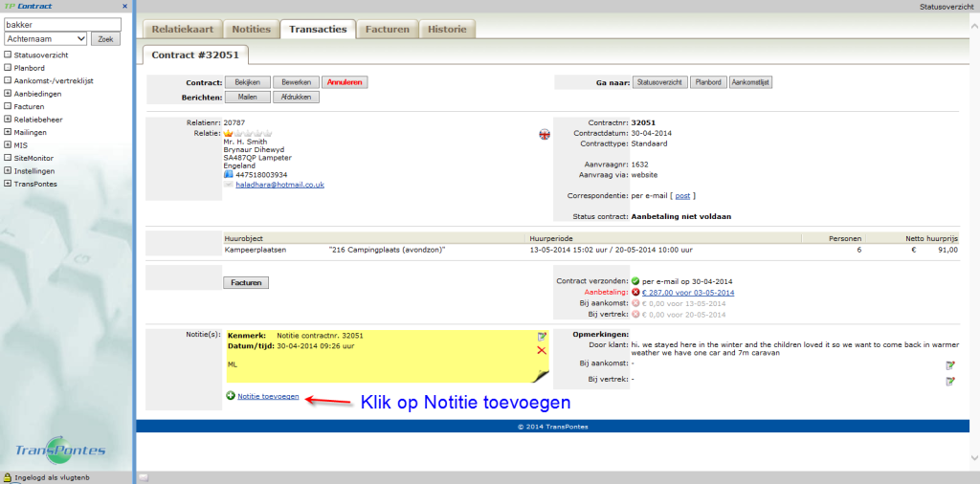The height and width of the screenshot is (484, 980).
Task: Click the edit icon on the yellow note
Action: [x=542, y=337]
